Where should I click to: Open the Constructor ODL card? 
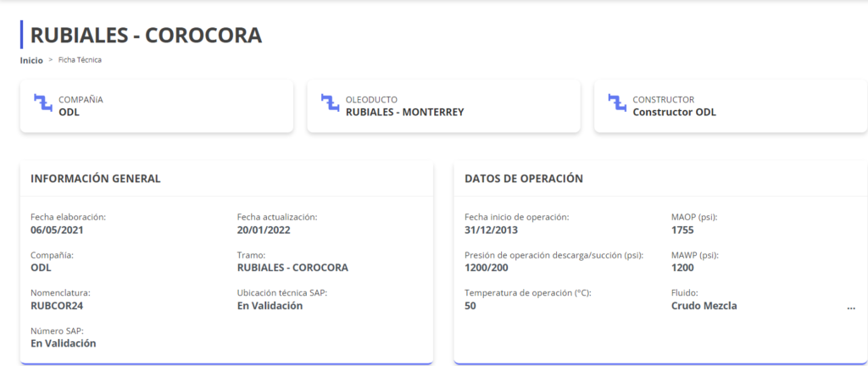pos(730,106)
